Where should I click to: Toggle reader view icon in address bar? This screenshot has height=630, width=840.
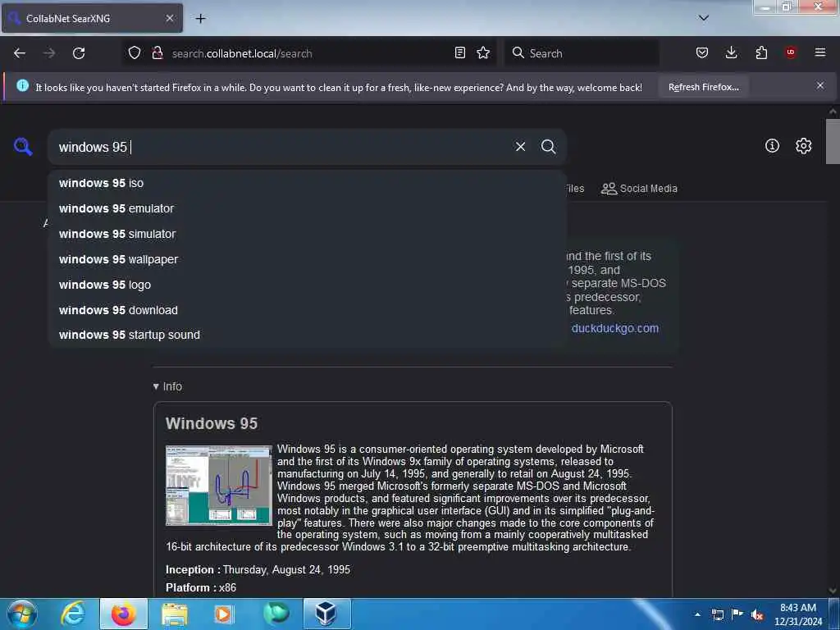point(459,53)
